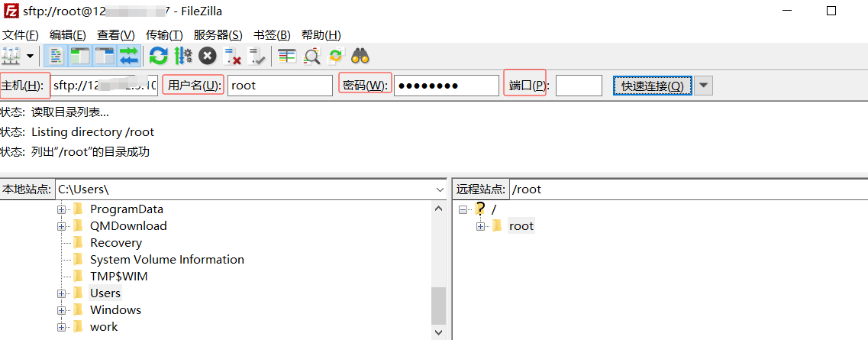The height and width of the screenshot is (340, 868).
Task: Search files with the binoculars icon
Action: 360,55
